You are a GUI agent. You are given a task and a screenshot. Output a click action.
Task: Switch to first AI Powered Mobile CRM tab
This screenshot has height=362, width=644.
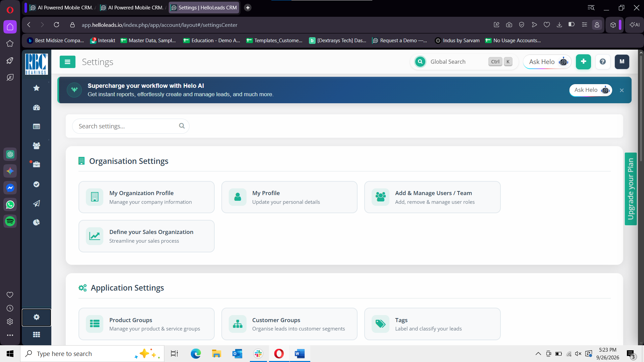[x=62, y=7]
